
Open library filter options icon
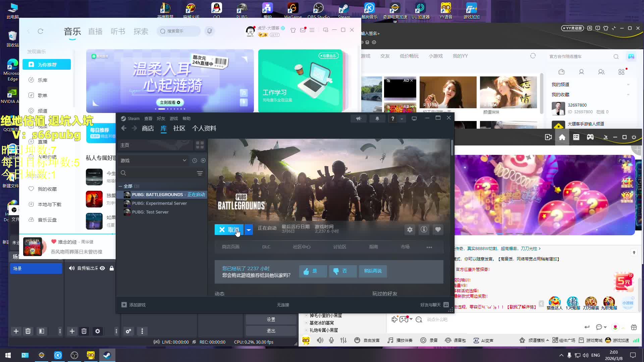coord(200,173)
